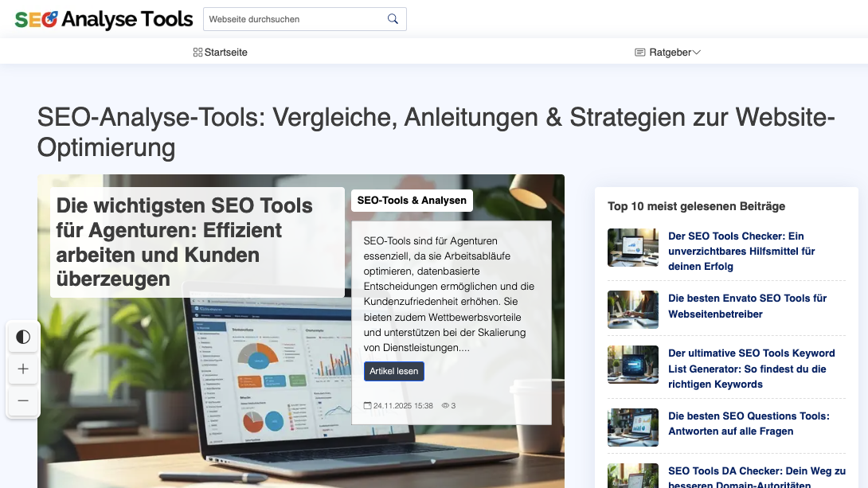The width and height of the screenshot is (868, 488).
Task: Click the zoom-out minus icon
Action: [x=23, y=400]
